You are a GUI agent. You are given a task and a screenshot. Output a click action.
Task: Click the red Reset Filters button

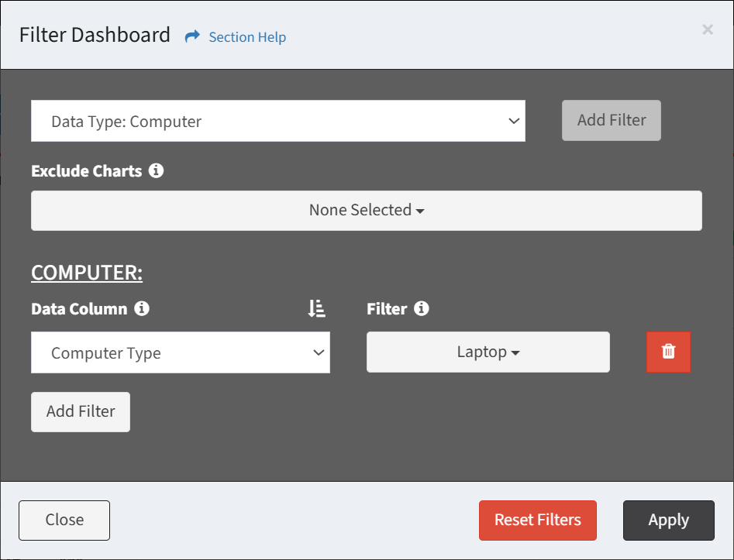point(537,520)
